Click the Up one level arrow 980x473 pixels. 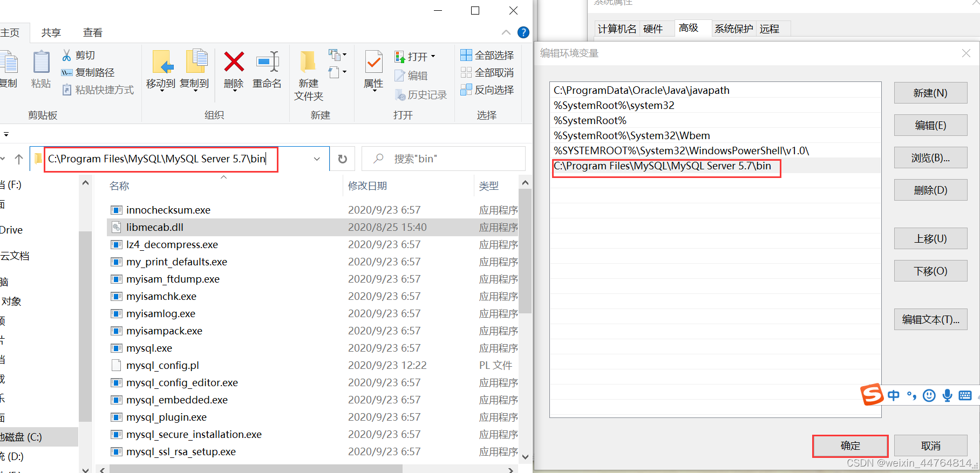[19, 159]
